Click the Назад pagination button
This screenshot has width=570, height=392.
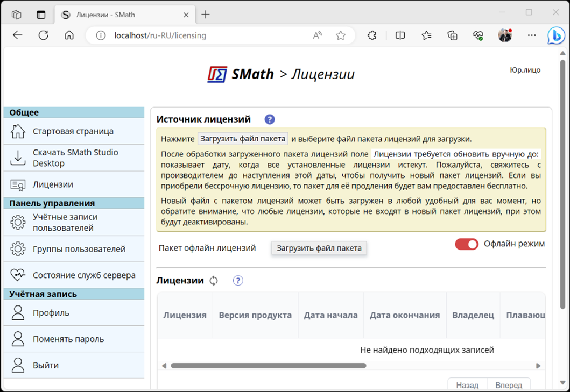pos(467,384)
